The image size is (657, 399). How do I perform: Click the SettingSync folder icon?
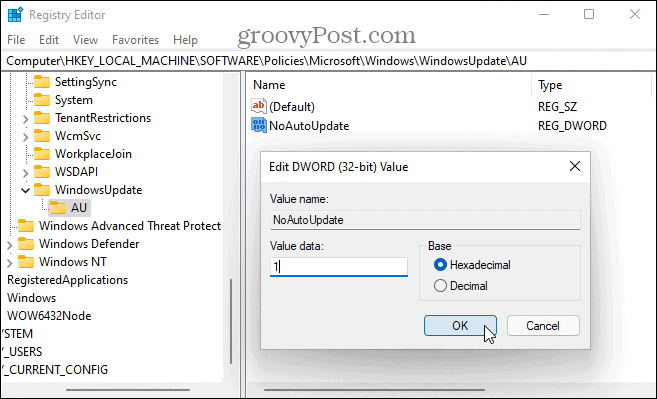coord(42,82)
